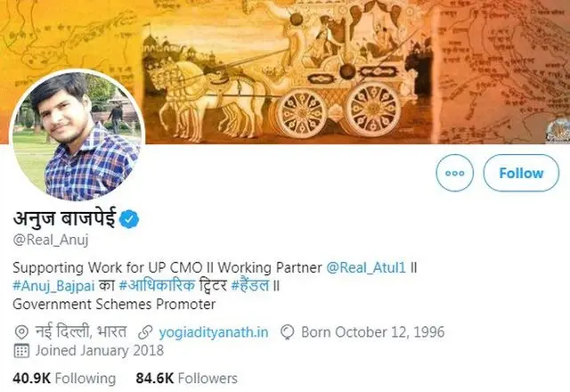This screenshot has height=392, width=570.
Task: Open the three-dot more options button
Action: (455, 173)
